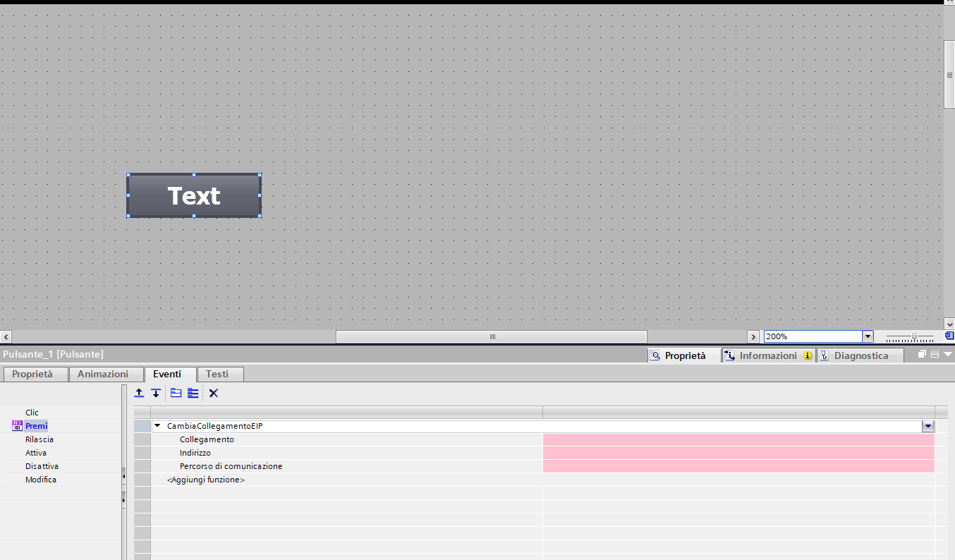Select the Rilascia event

(x=39, y=439)
